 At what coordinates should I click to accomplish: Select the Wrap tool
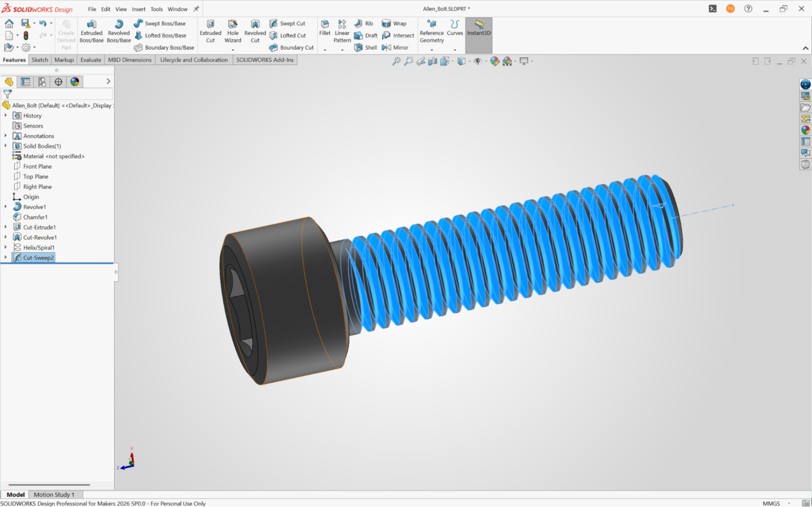pyautogui.click(x=394, y=23)
